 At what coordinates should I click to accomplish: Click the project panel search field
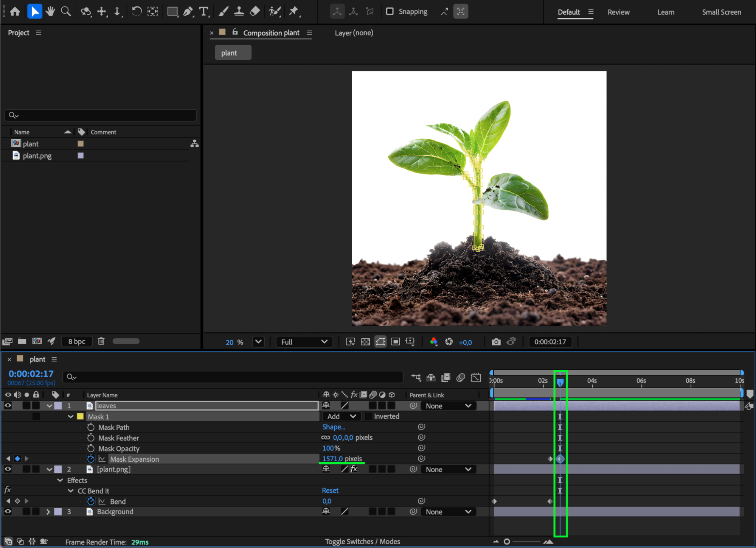coord(100,115)
